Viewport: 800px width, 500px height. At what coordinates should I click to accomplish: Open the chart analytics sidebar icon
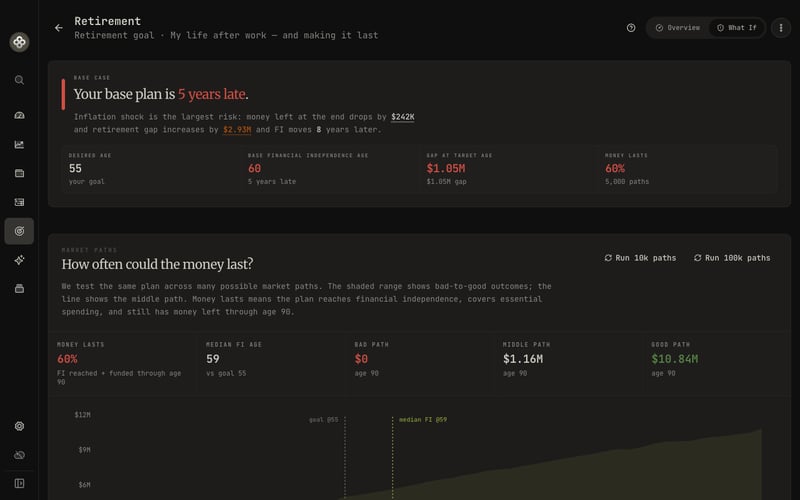point(19,144)
